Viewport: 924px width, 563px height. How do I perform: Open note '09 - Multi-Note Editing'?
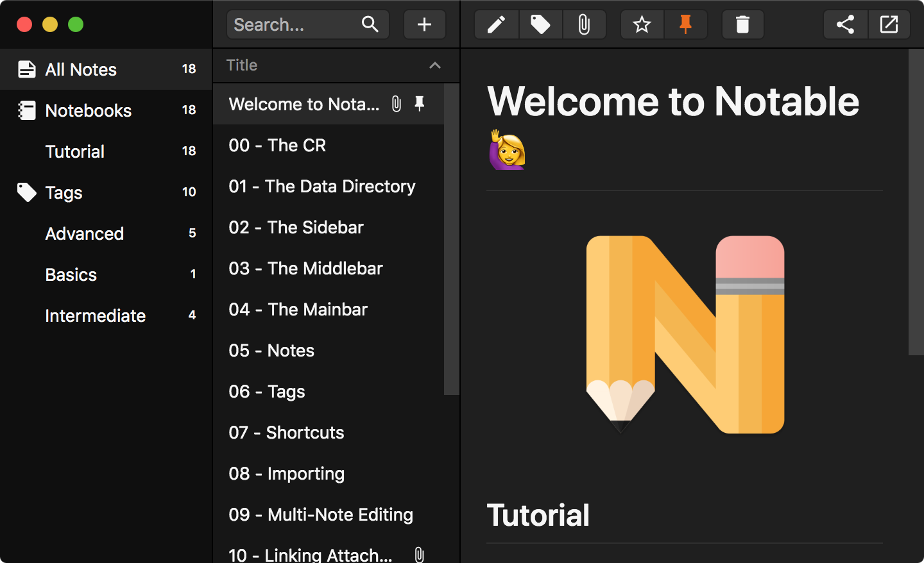(x=329, y=514)
